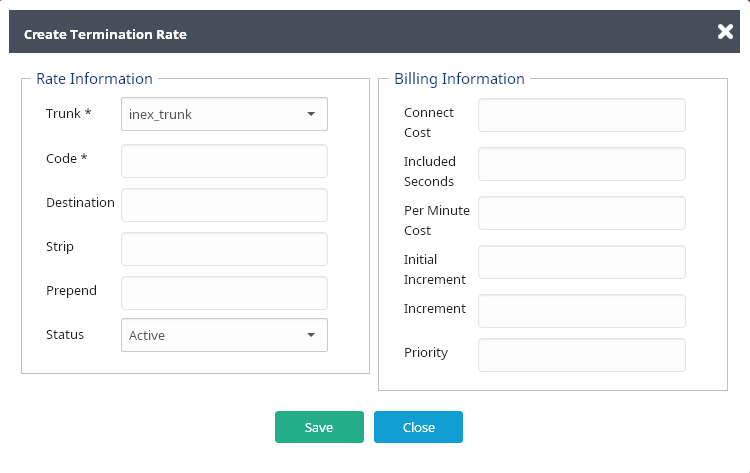Click the Status label text

[x=65, y=334]
